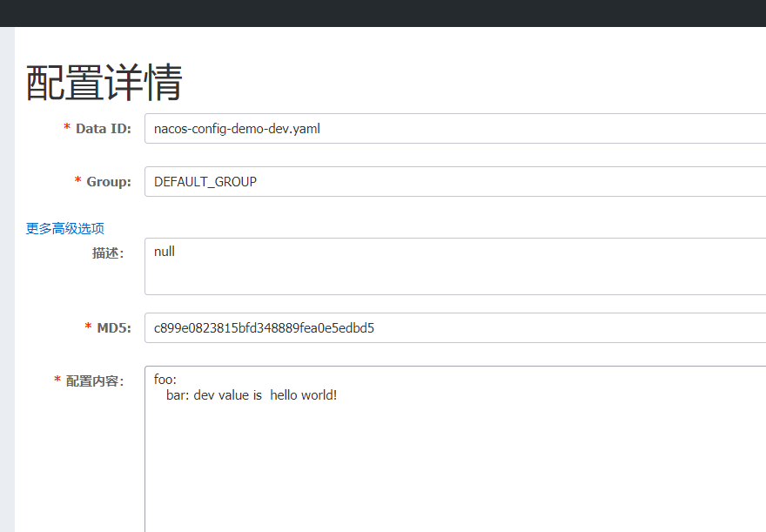Click the '配置内容:' label
The height and width of the screenshot is (532, 766).
point(95,381)
